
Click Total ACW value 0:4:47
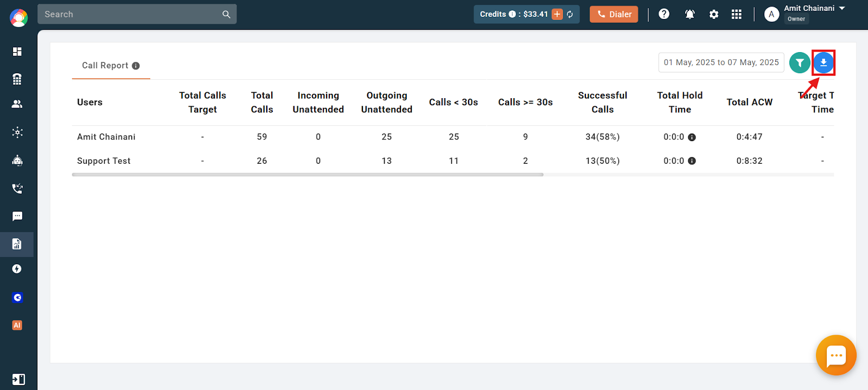coord(749,137)
